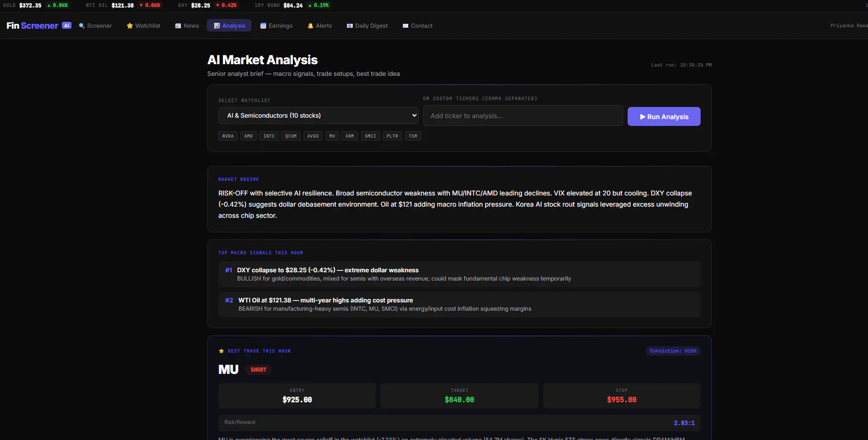Click the calendar icon beside Earnings
The image size is (868, 440).
click(263, 26)
